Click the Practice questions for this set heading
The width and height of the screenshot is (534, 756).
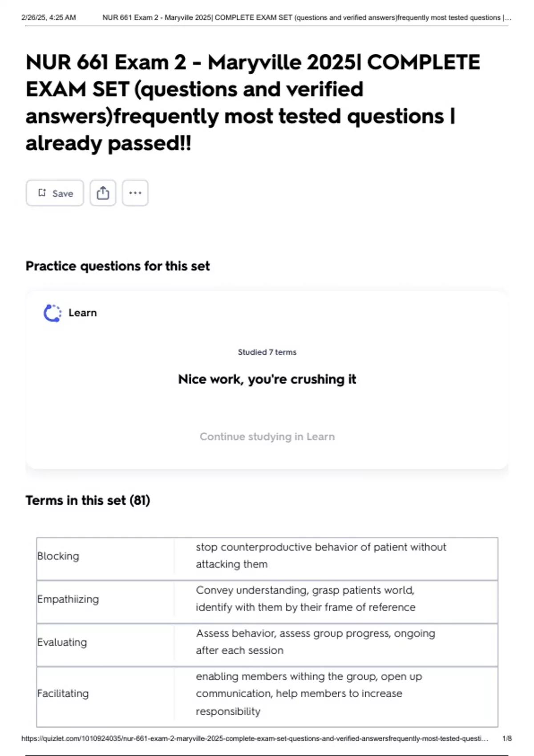point(117,266)
